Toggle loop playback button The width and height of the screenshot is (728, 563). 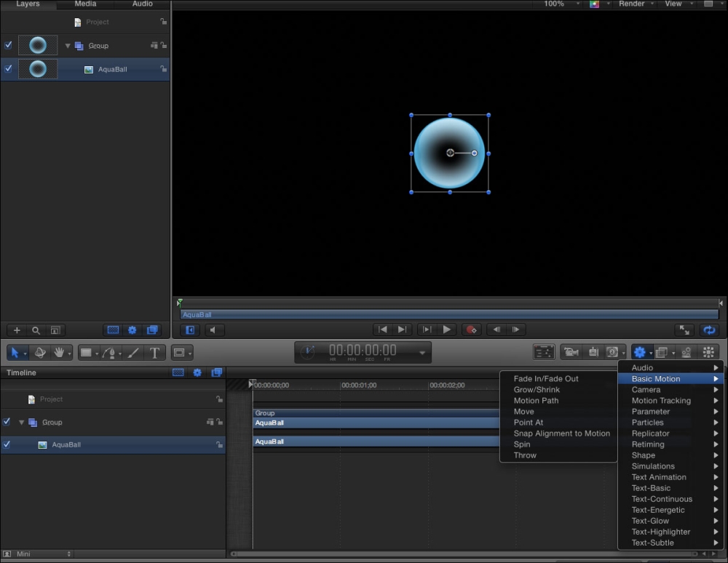pyautogui.click(x=708, y=330)
